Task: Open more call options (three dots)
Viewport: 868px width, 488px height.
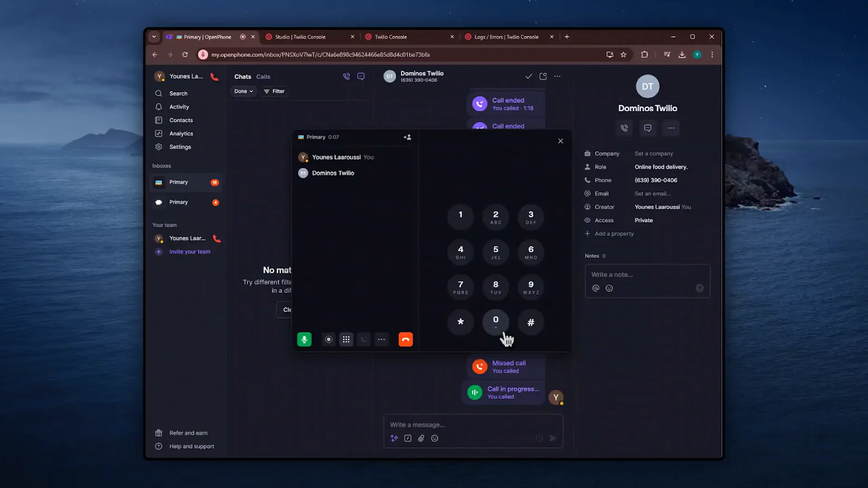Action: click(x=381, y=339)
